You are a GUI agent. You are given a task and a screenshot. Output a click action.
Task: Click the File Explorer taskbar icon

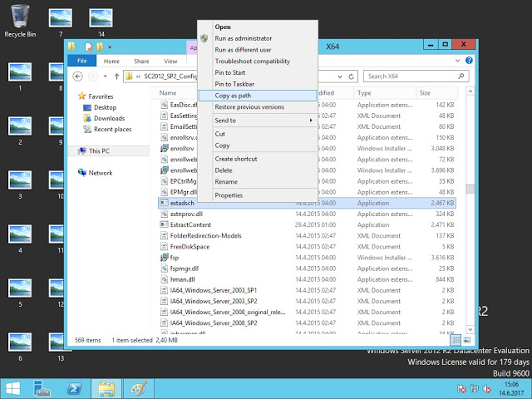pos(106,387)
